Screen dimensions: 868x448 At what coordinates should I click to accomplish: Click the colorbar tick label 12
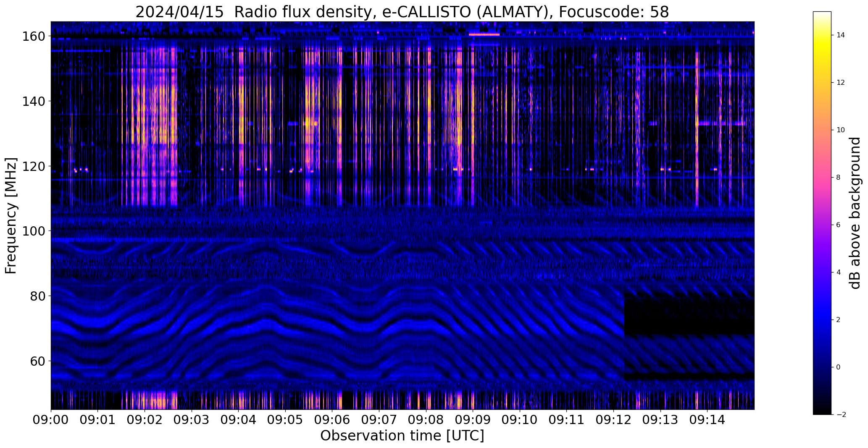coord(841,83)
